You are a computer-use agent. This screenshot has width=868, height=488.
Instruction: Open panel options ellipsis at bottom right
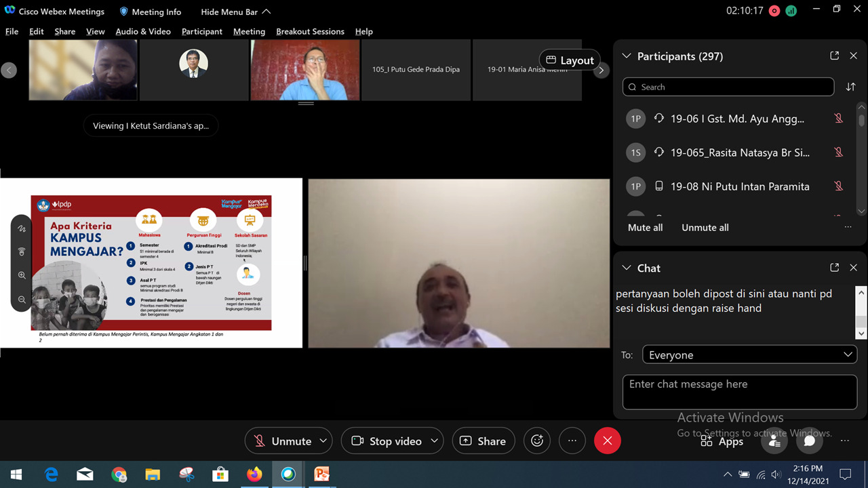point(845,441)
